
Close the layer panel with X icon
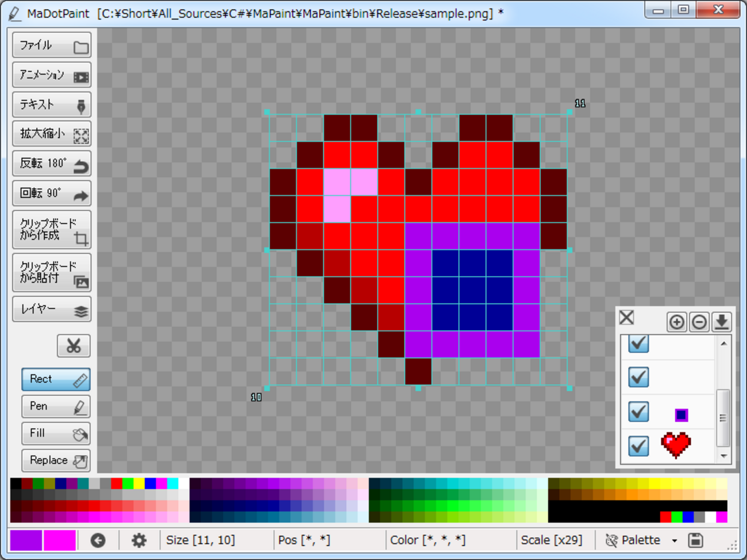click(x=626, y=318)
